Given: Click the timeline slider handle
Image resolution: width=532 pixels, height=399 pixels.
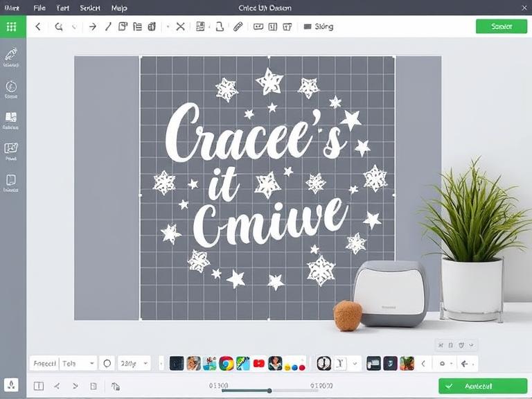Looking at the screenshot, I should coord(269,391).
